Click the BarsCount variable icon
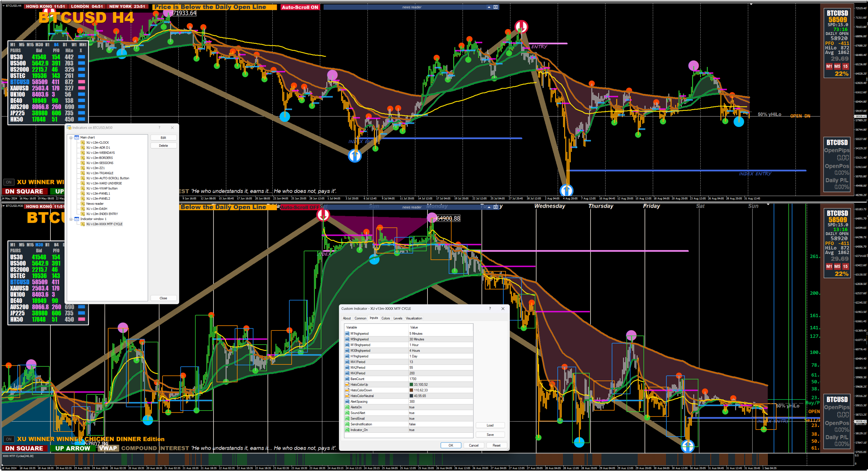Viewport: 868px width, 471px height. pyautogui.click(x=347, y=379)
